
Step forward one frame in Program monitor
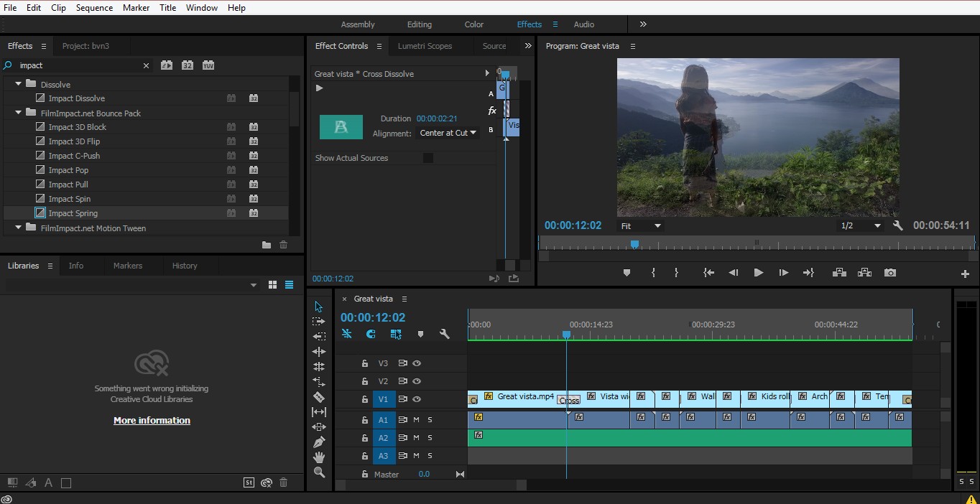tap(783, 273)
